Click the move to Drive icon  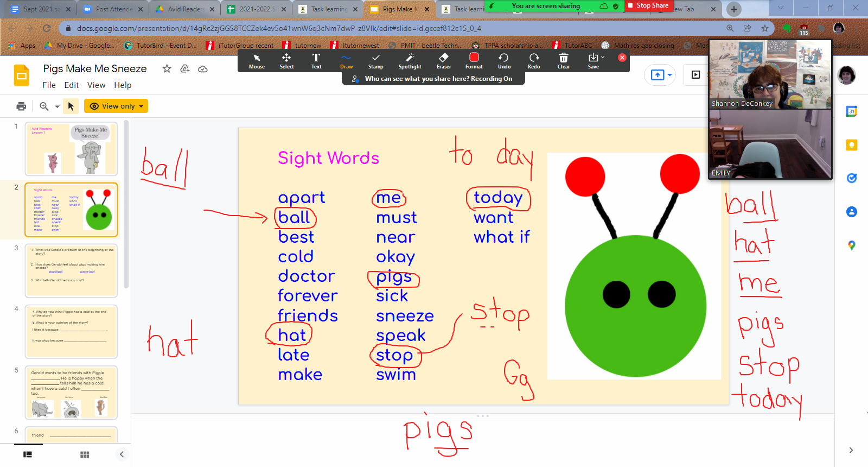click(x=185, y=68)
